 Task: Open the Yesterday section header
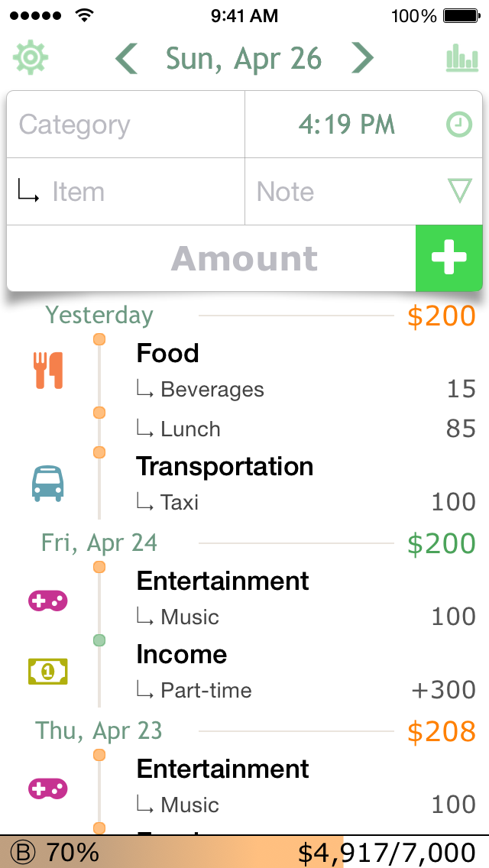[x=99, y=315]
